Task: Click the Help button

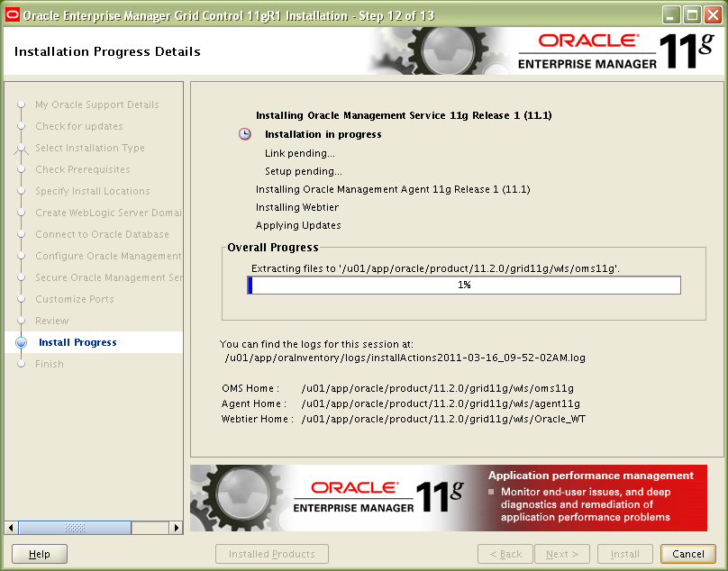Action: tap(40, 554)
